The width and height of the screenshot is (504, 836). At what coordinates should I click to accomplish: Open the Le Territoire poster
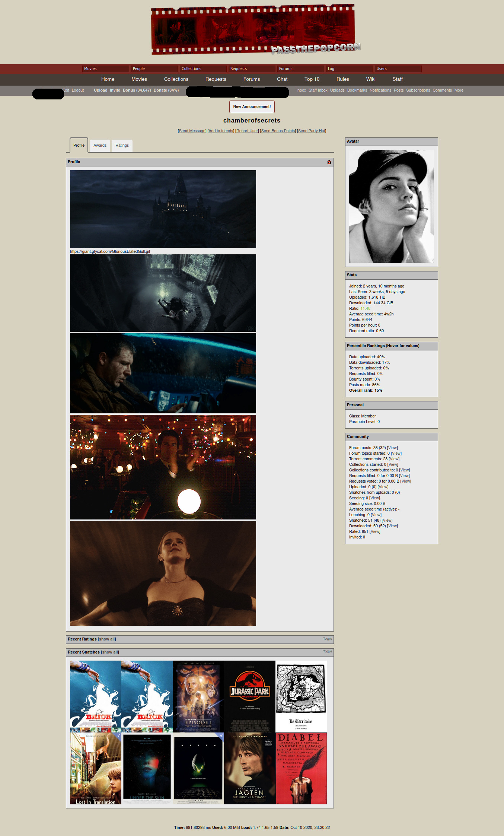tap(301, 696)
